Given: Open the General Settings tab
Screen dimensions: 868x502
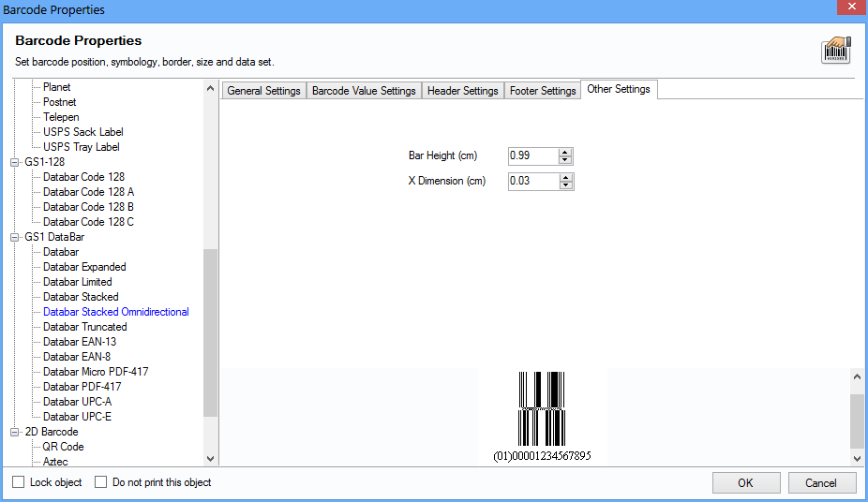Looking at the screenshot, I should 263,91.
